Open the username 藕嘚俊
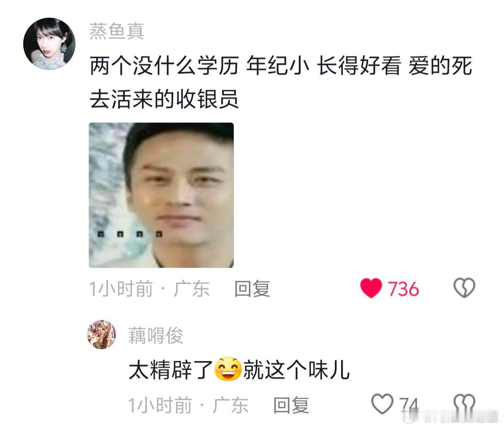The height and width of the screenshot is (428, 504). pos(155,335)
